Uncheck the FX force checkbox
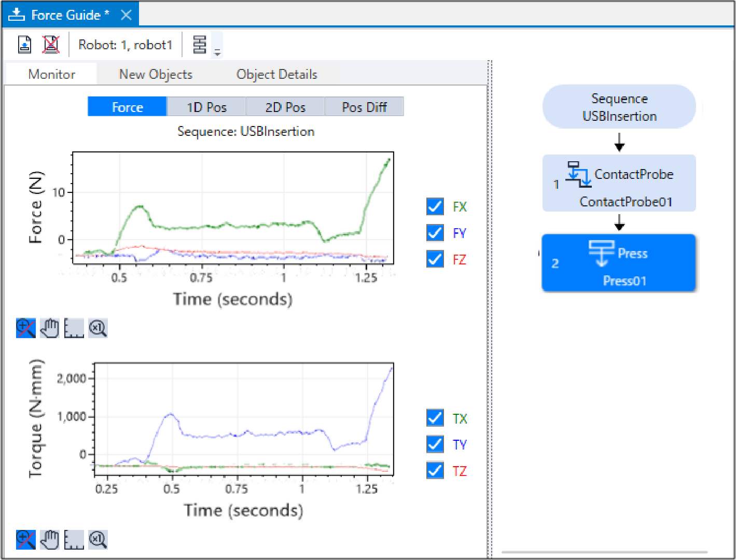This screenshot has height=560, width=736. coord(435,206)
